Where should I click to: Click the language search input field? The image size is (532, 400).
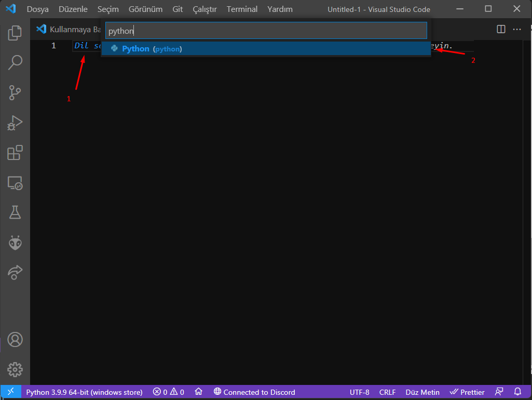click(x=266, y=31)
